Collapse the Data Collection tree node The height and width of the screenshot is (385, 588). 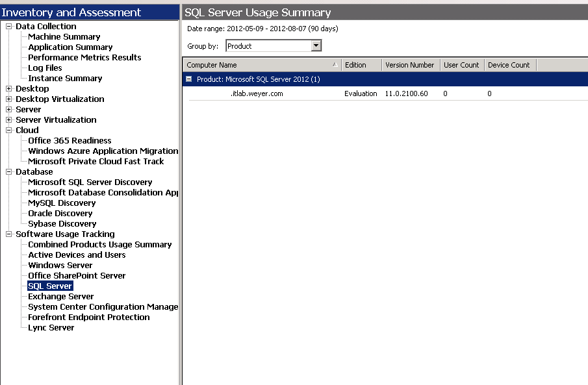[x=9, y=27]
